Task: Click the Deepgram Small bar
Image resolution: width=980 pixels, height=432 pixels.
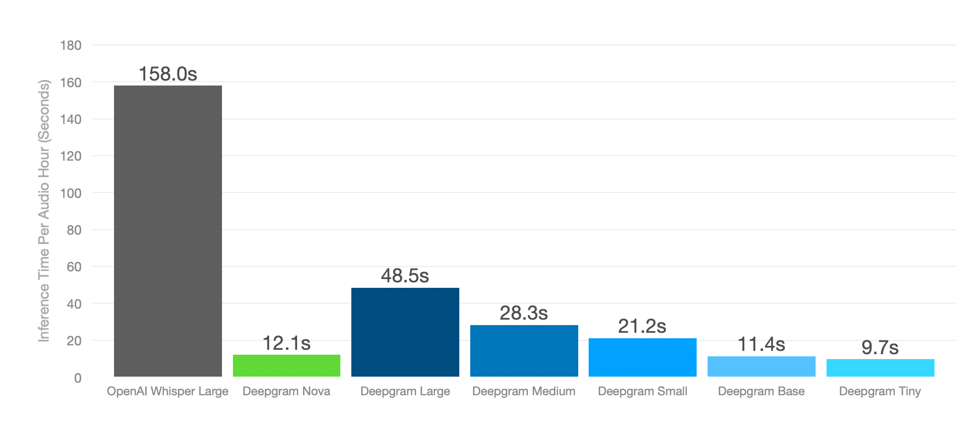Action: coord(642,357)
